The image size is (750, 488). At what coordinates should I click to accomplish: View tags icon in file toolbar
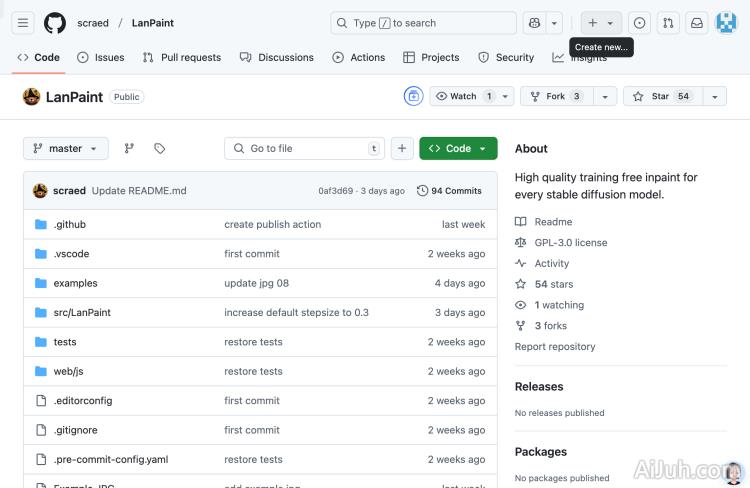click(x=159, y=148)
